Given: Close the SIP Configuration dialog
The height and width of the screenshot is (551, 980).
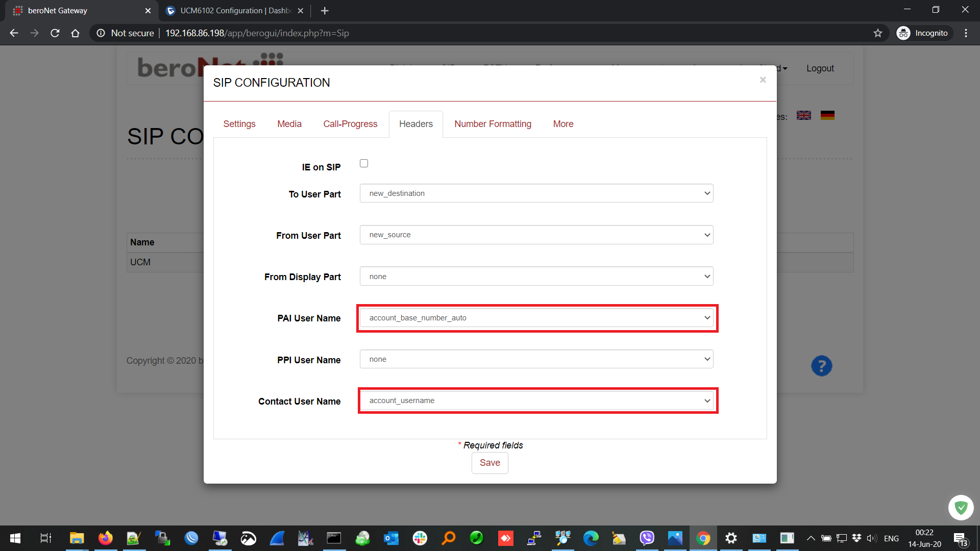Looking at the screenshot, I should tap(763, 80).
